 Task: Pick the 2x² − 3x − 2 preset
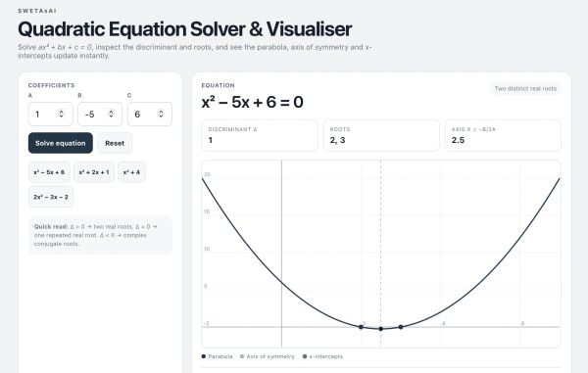51,197
